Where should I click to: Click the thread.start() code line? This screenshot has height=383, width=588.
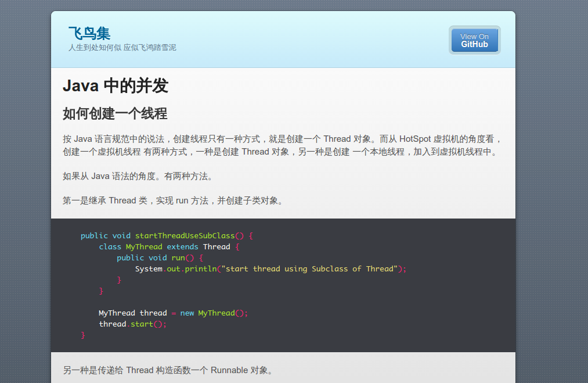(132, 324)
